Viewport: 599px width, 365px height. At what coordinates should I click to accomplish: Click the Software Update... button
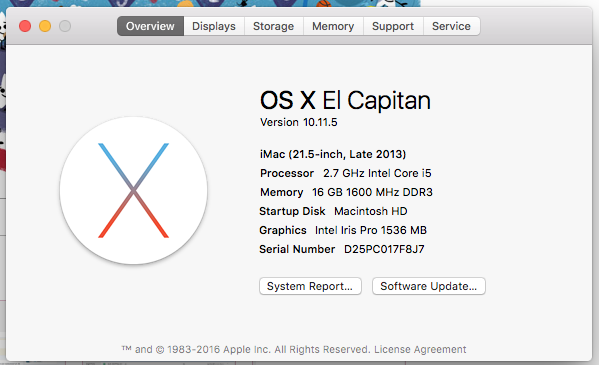(429, 286)
